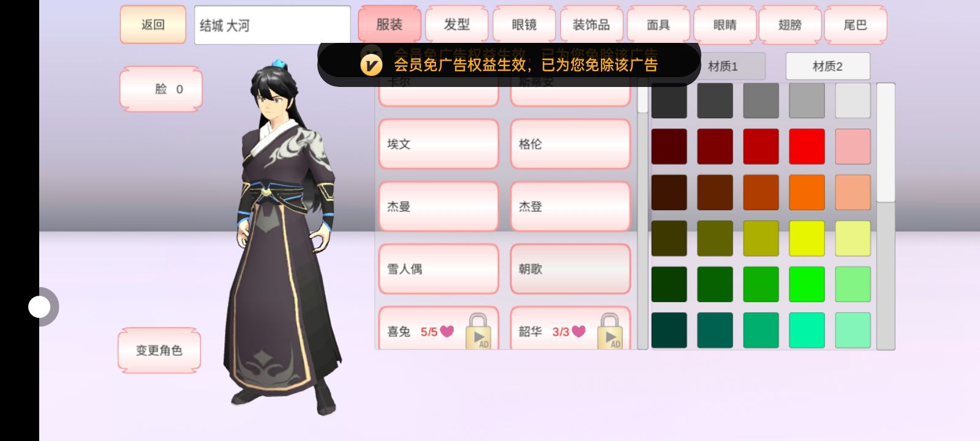This screenshot has width=980, height=441.
Task: Open the 面具 mask tab
Action: (658, 24)
